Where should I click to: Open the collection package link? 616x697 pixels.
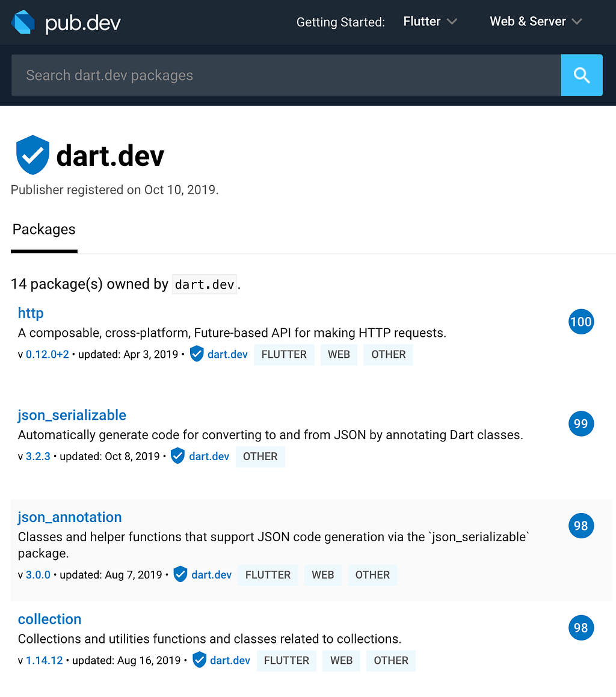pyautogui.click(x=49, y=619)
